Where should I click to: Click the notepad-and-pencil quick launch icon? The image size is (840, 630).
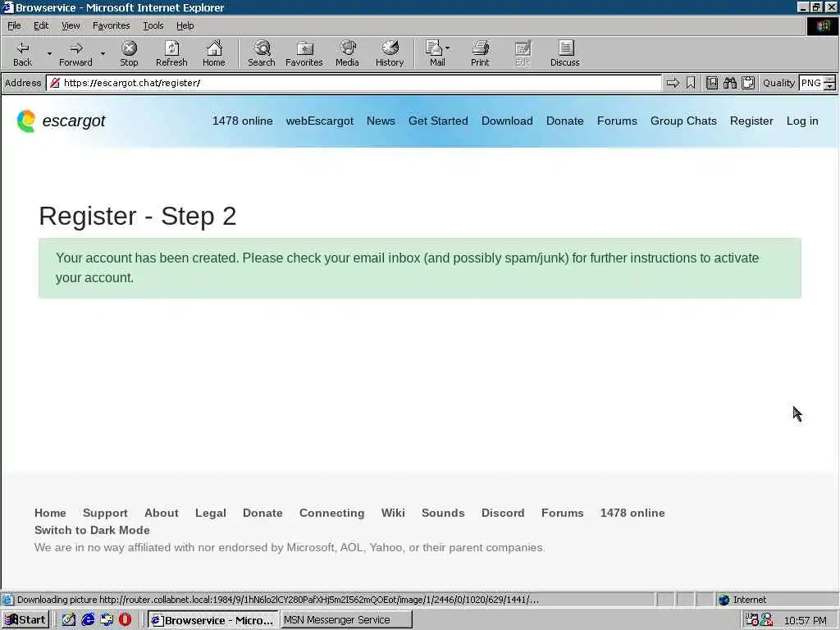[x=69, y=620]
